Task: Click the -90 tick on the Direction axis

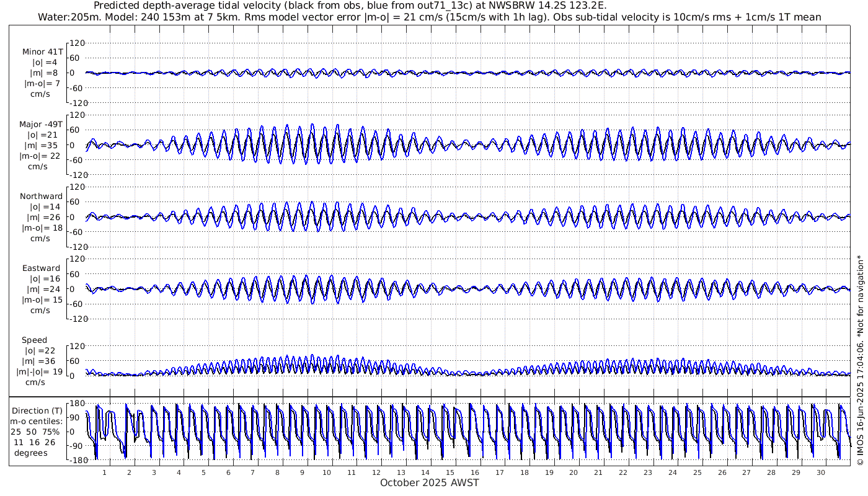Action: pos(76,446)
